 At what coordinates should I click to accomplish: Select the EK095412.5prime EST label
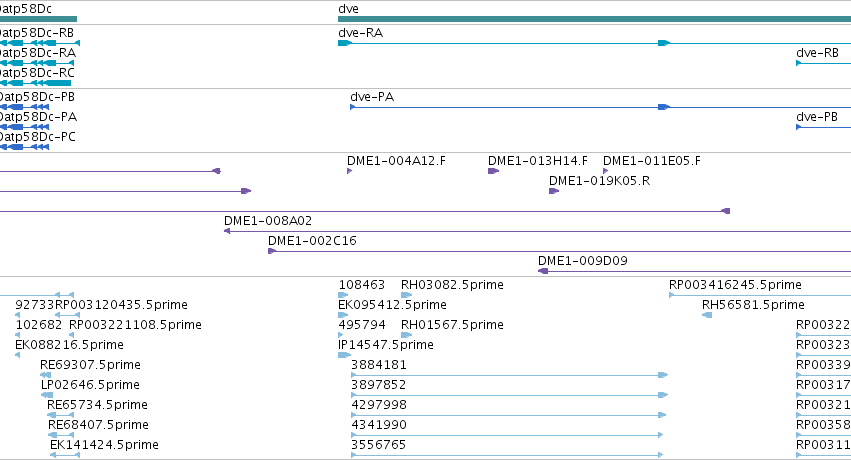click(392, 304)
